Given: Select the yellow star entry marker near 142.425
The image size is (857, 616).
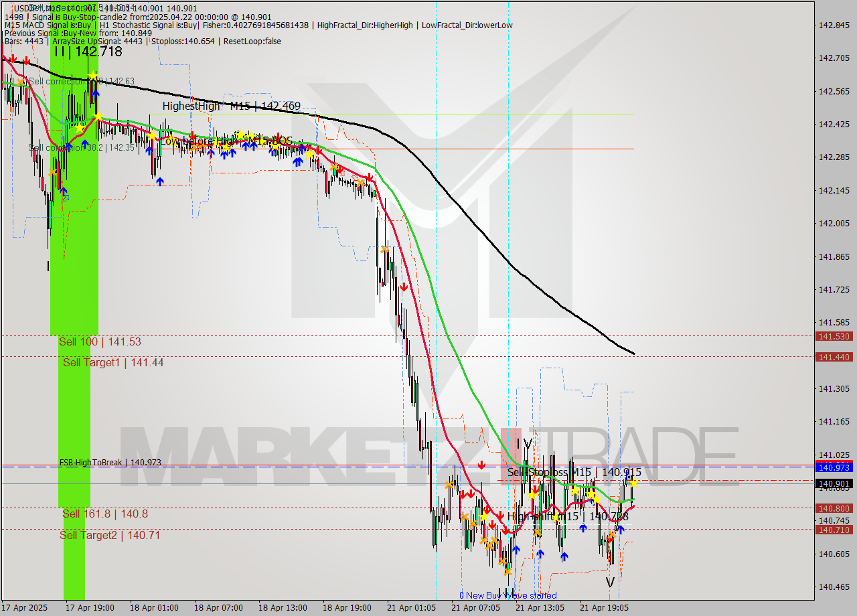Looking at the screenshot, I should pos(98,117).
